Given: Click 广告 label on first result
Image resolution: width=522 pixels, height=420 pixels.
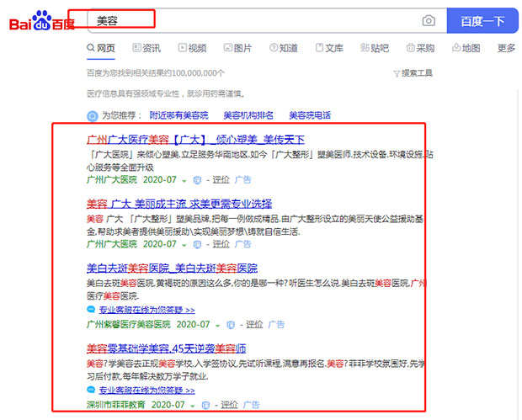Looking at the screenshot, I should [243, 180].
